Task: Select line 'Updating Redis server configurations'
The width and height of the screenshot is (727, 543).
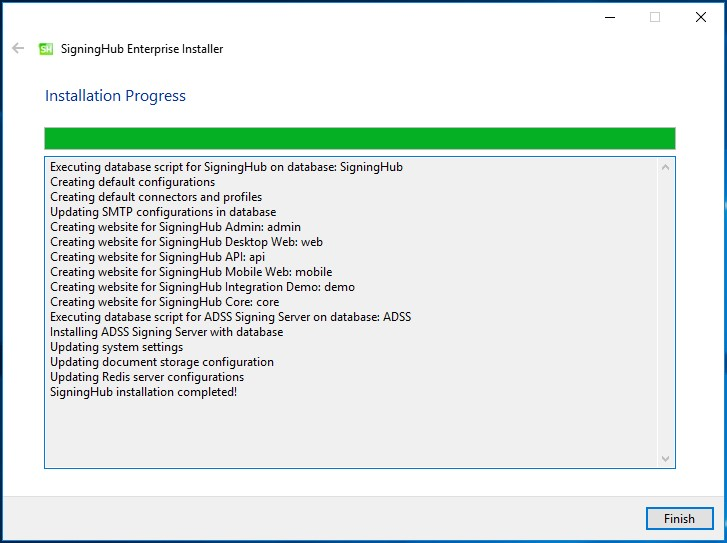Action: coord(147,377)
